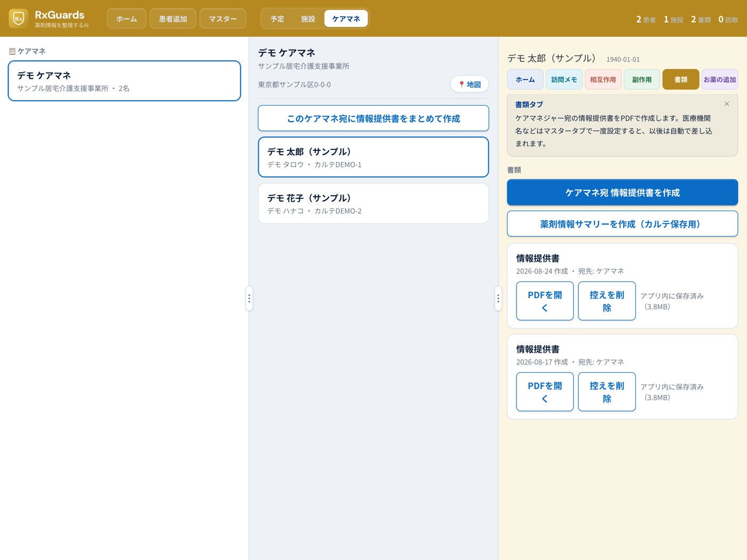Switch to the 施設 view tab
Viewport: 747px width, 560px height.
(308, 19)
